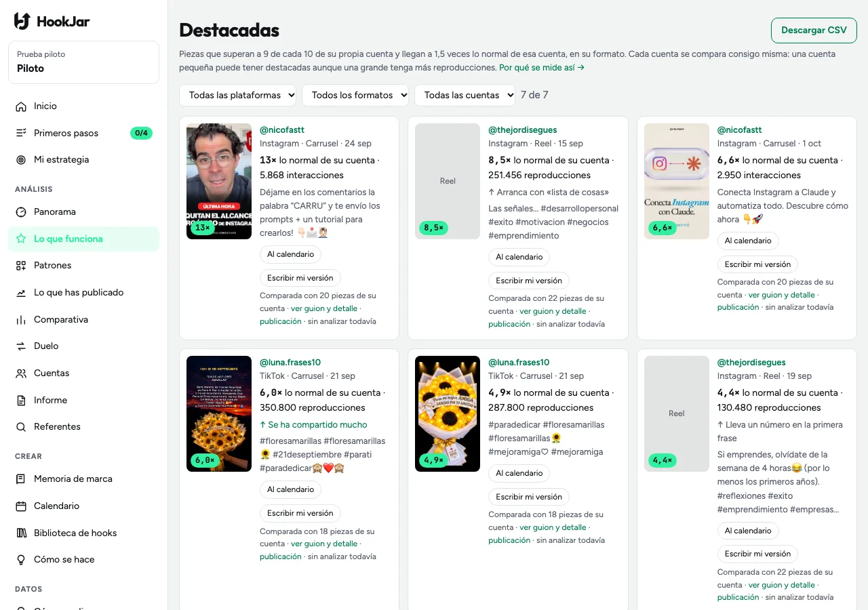Click the Duelo arrows icon
Viewport: 868px width, 610px height.
[21, 346]
